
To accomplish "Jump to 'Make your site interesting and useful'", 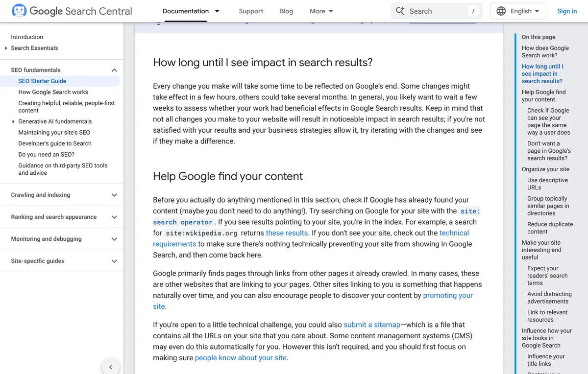I will coord(541,250).
